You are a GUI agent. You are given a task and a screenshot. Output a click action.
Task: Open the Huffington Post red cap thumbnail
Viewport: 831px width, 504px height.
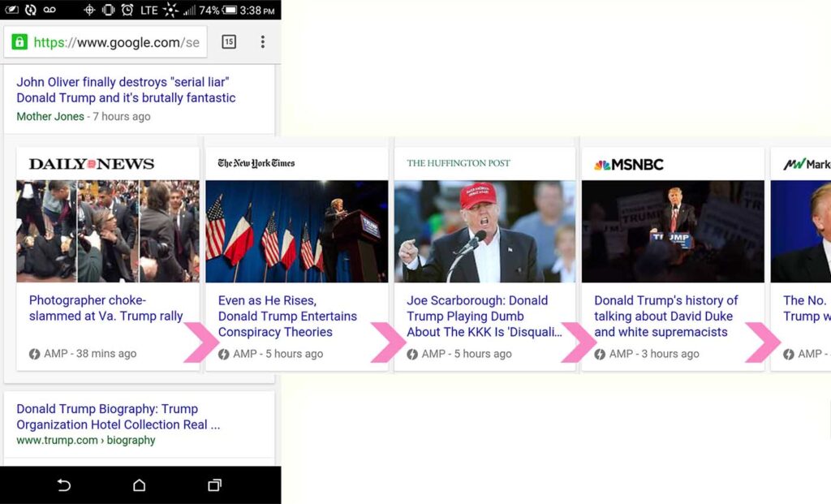485,231
